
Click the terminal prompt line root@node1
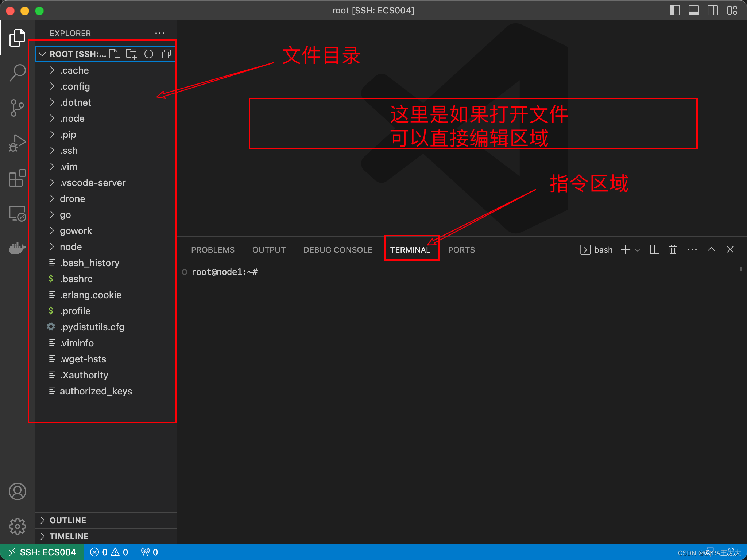click(x=225, y=272)
